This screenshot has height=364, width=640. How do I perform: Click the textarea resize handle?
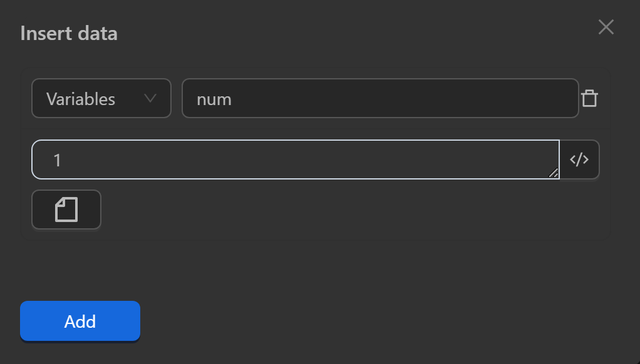554,174
